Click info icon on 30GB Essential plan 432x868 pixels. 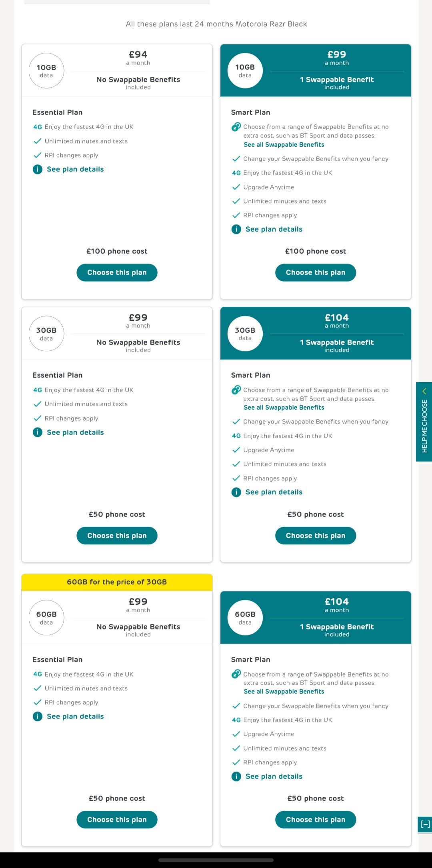point(38,432)
